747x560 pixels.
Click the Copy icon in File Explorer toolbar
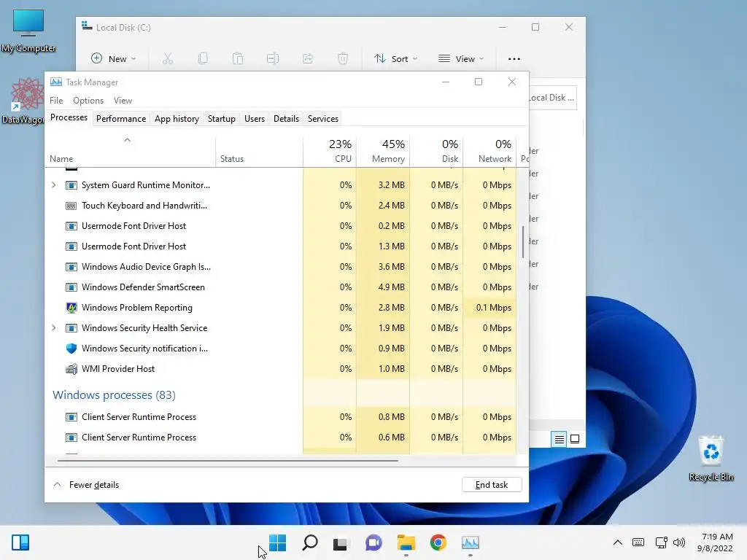pos(203,58)
